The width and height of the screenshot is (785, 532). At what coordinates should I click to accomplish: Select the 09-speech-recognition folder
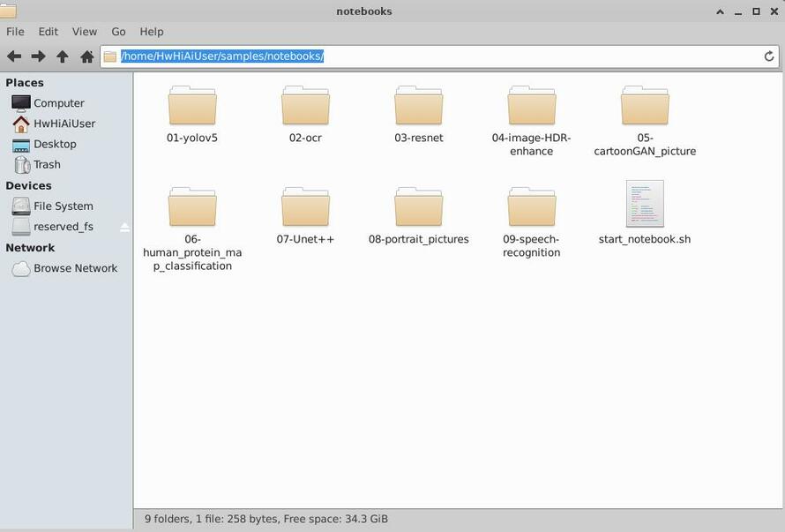tap(531, 208)
